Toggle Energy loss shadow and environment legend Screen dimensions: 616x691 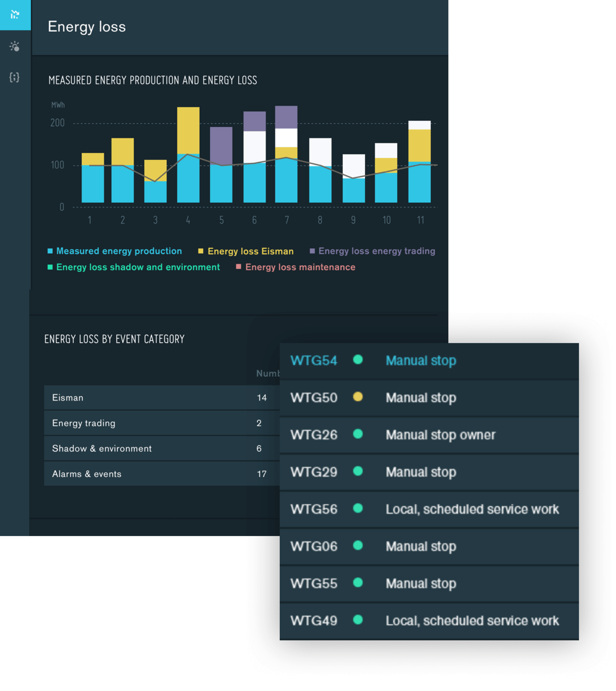138,267
